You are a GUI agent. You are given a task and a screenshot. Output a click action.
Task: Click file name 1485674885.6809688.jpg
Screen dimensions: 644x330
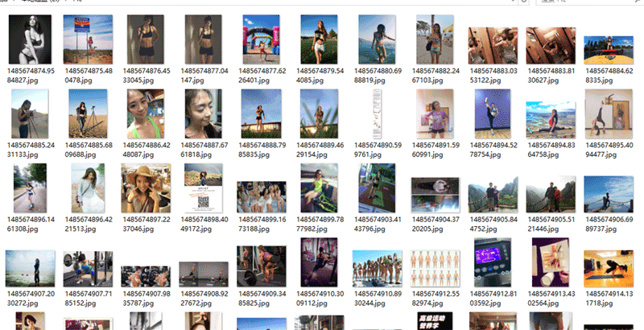(89, 150)
